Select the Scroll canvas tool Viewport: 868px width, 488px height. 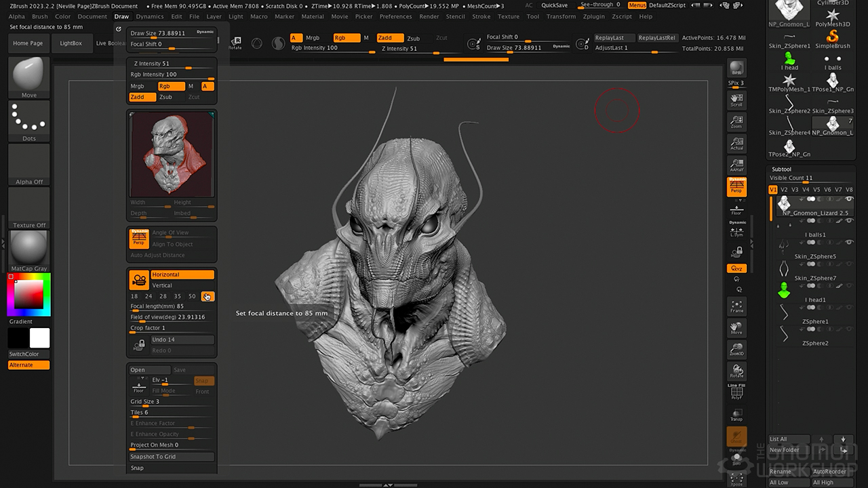(x=736, y=100)
